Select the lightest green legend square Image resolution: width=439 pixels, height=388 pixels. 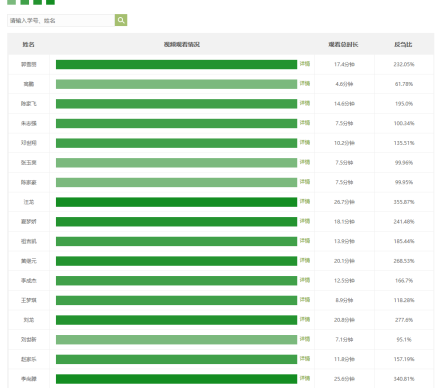(x=11, y=2)
